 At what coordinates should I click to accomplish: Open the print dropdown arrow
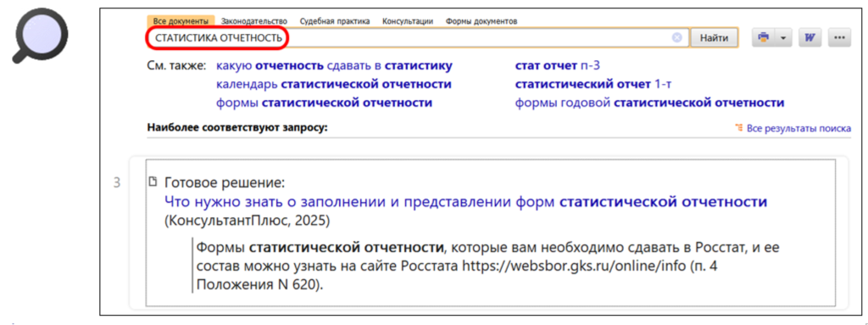782,37
